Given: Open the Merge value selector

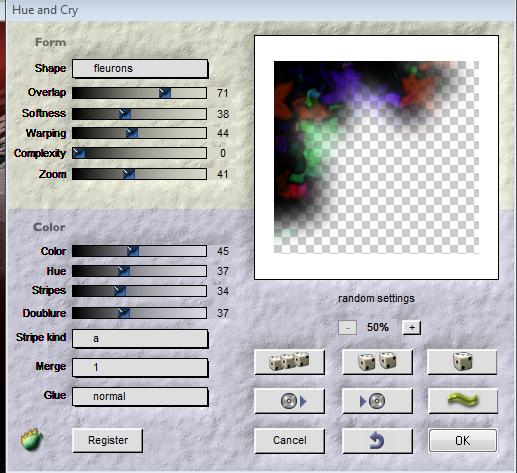Looking at the screenshot, I should pos(140,368).
